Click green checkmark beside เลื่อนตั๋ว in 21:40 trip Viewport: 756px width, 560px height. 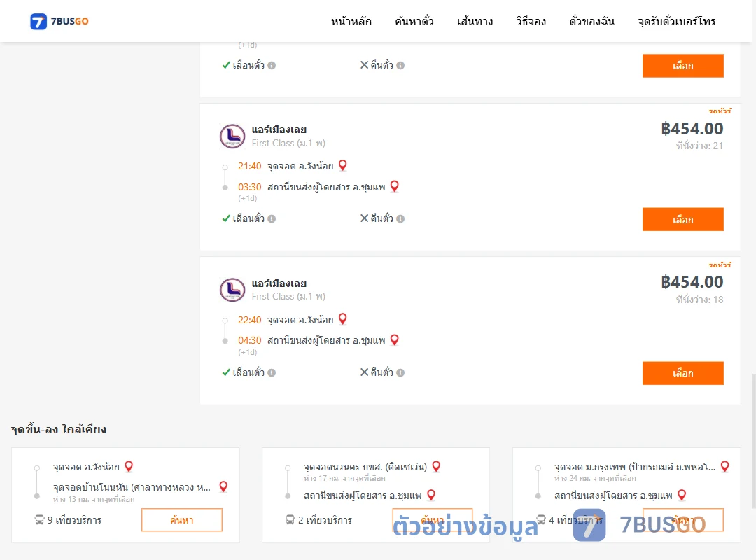coord(226,218)
